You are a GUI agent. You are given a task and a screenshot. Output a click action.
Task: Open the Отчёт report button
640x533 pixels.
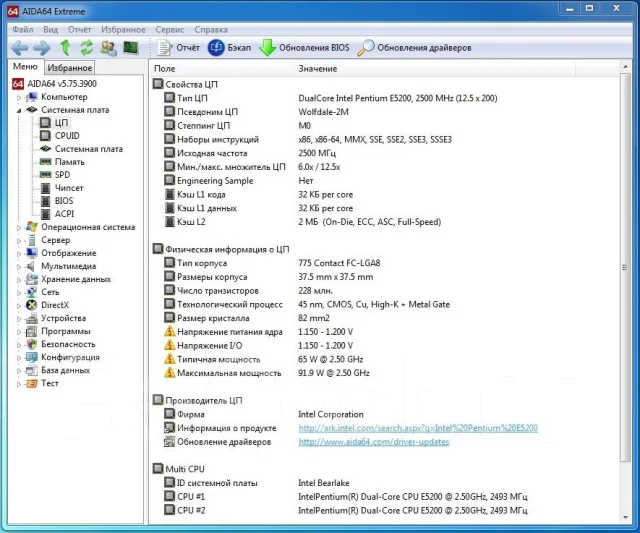click(179, 48)
